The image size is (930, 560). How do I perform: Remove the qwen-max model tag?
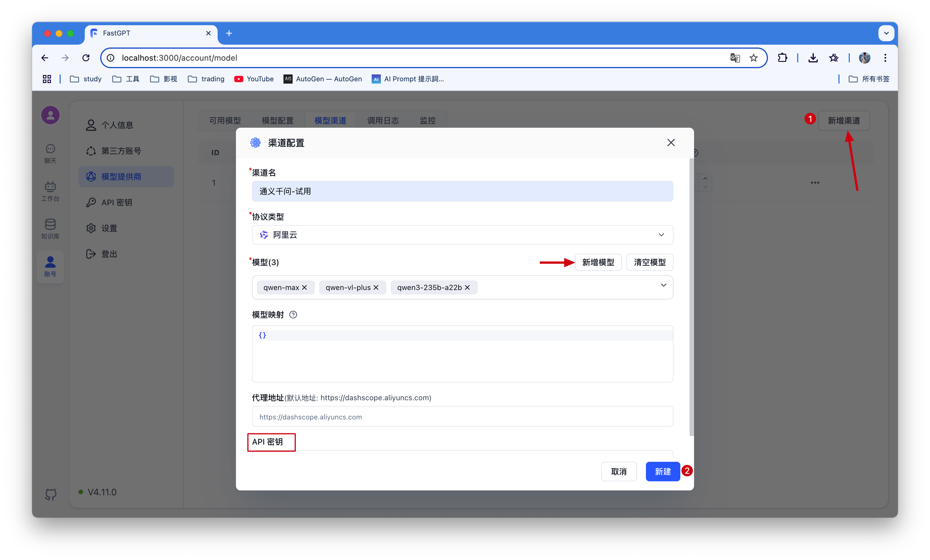[304, 287]
